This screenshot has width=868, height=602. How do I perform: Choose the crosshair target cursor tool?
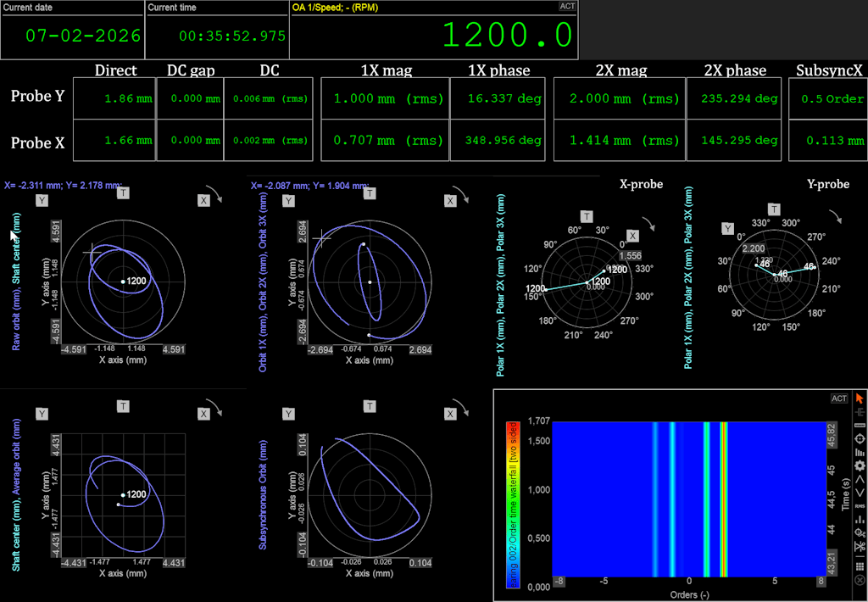tap(860, 438)
